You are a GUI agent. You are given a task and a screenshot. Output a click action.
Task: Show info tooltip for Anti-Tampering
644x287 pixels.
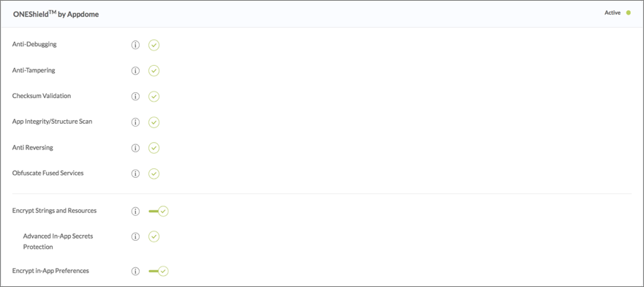(x=135, y=71)
